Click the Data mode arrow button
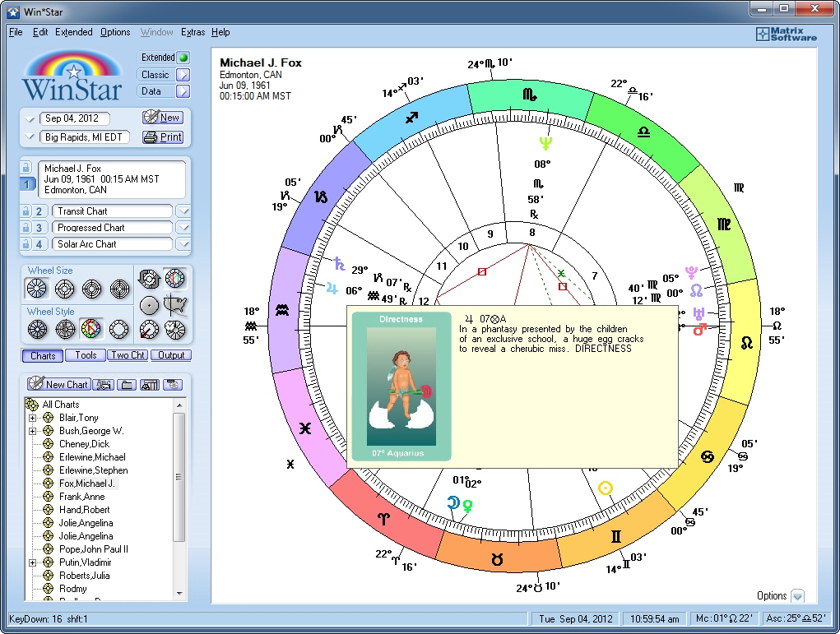The image size is (840, 634). 183,91
